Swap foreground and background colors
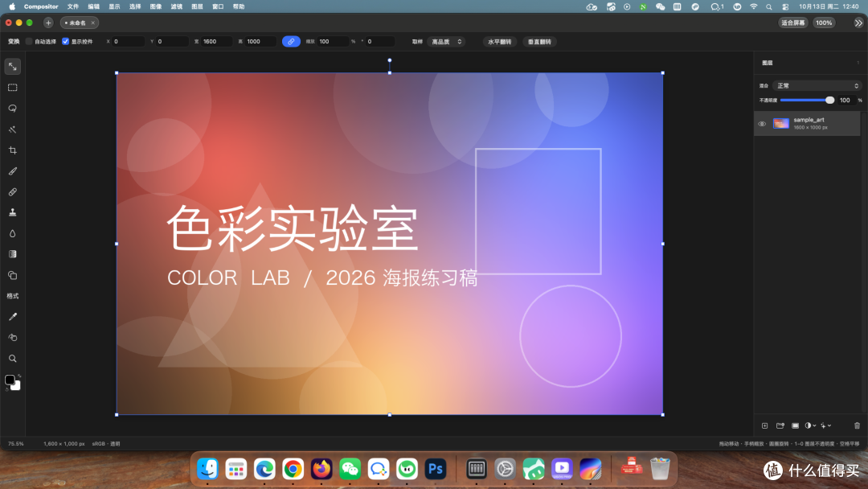Viewport: 868px width, 489px height. [19, 376]
